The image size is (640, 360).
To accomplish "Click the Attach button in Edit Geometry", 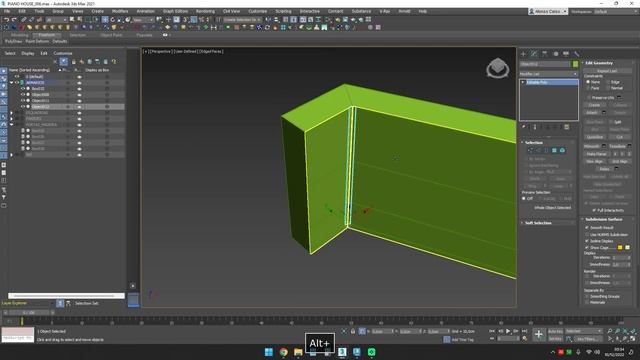I will point(592,113).
